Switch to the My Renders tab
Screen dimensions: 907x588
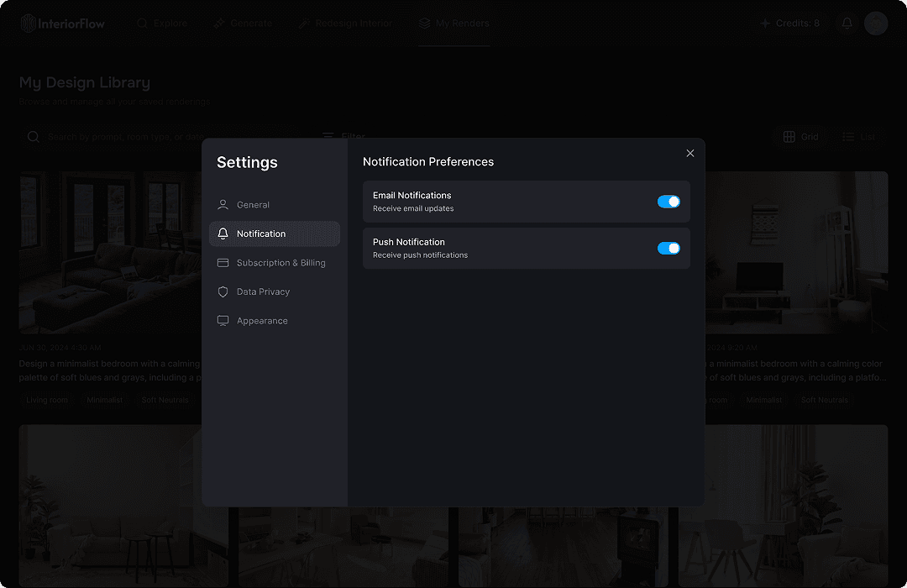pyautogui.click(x=453, y=23)
